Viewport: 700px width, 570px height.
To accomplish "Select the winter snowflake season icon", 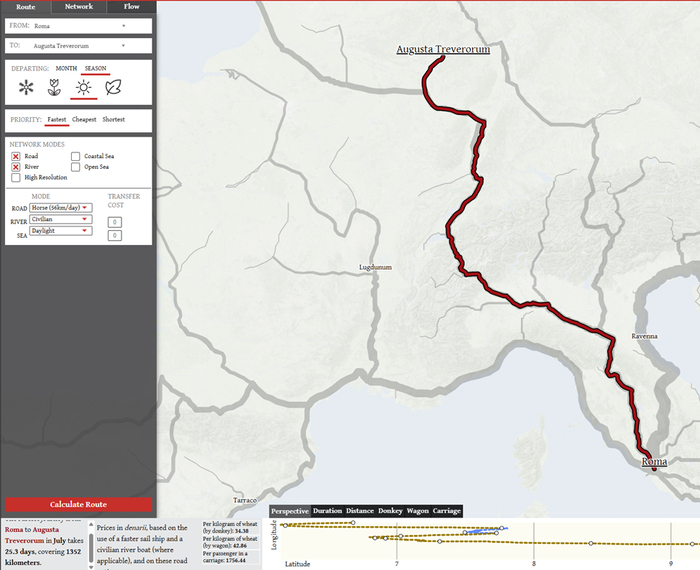I will pos(26,88).
